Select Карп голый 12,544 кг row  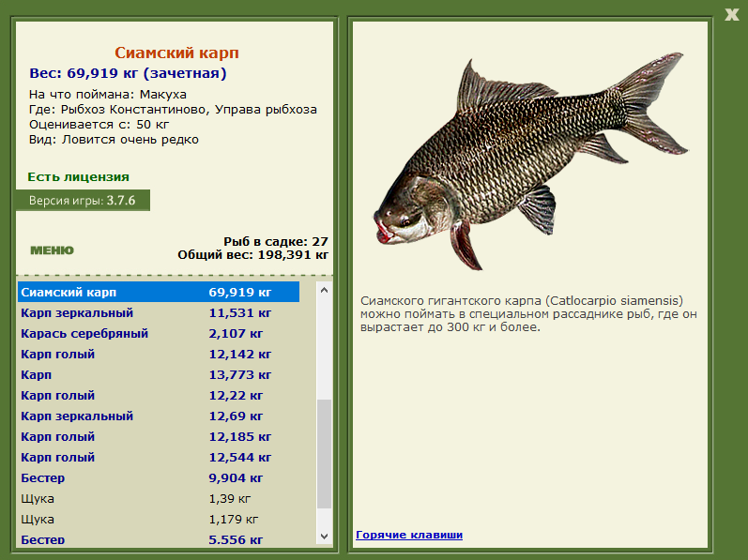point(159,457)
